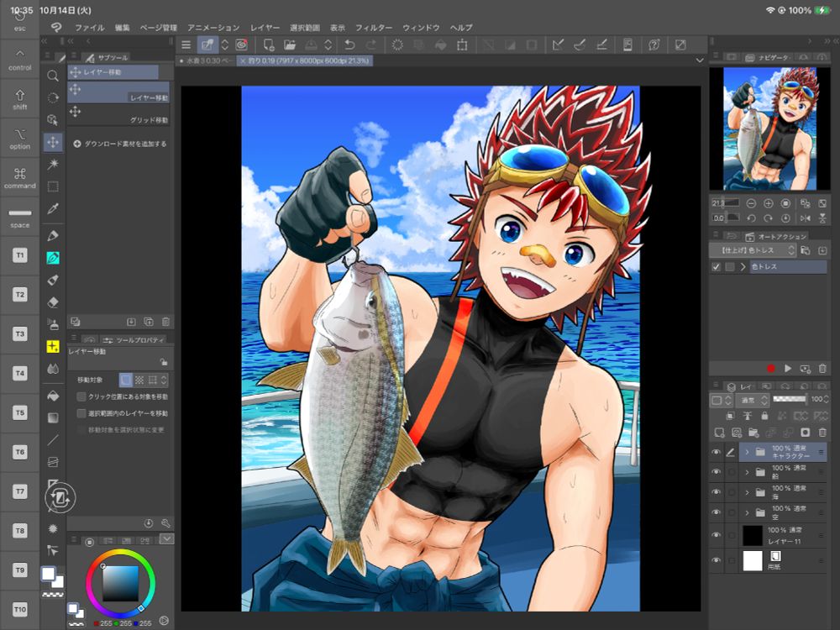Image resolution: width=840 pixels, height=630 pixels.
Task: Select the Auto select magic wand tool
Action: pos(52,164)
